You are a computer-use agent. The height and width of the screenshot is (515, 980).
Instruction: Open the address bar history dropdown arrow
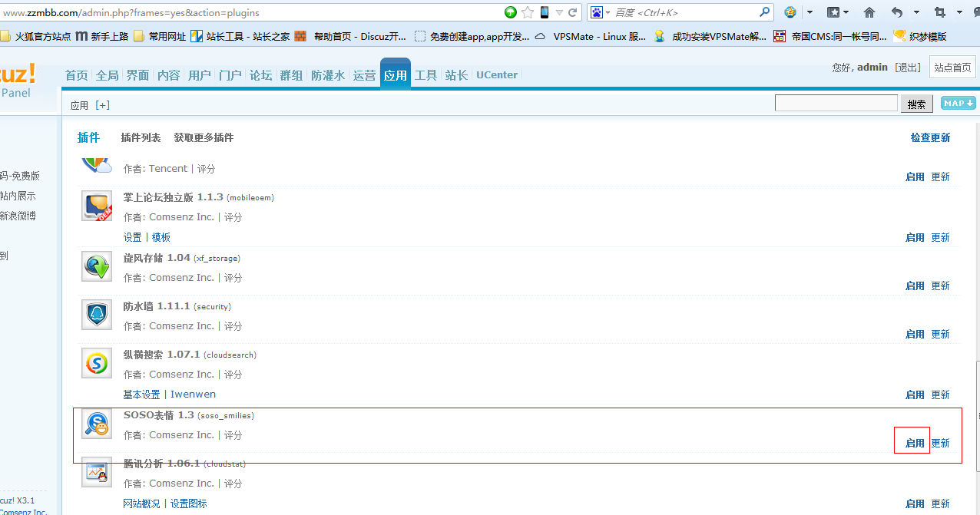tap(559, 12)
